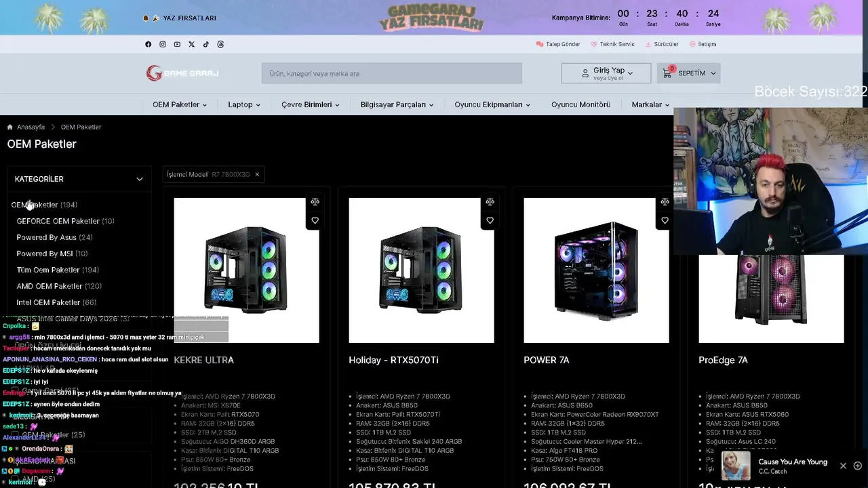Expand the Oyuncu Ekipmanları menu
Image resolution: width=868 pixels, height=488 pixels.
point(492,104)
